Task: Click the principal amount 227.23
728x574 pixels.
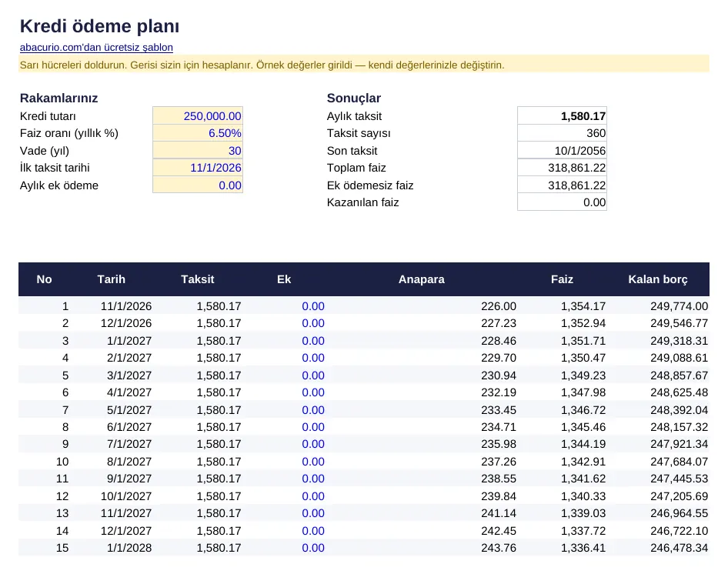Action: pyautogui.click(x=499, y=323)
